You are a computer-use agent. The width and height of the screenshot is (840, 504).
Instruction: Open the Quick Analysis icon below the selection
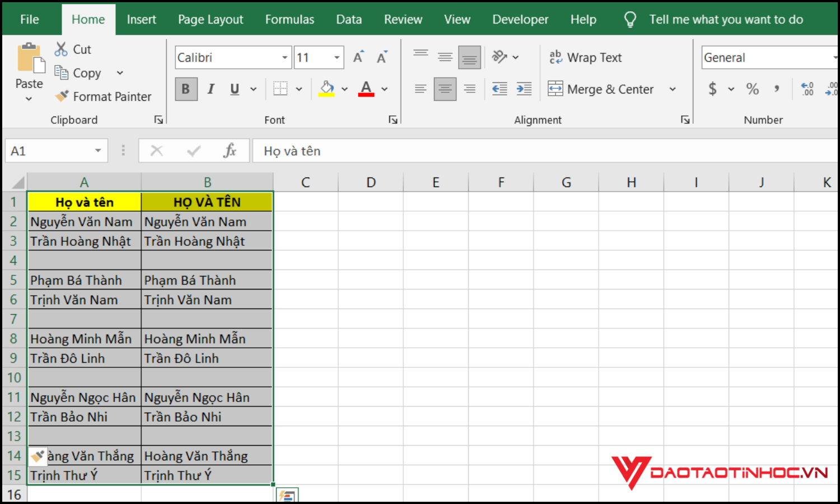[287, 495]
